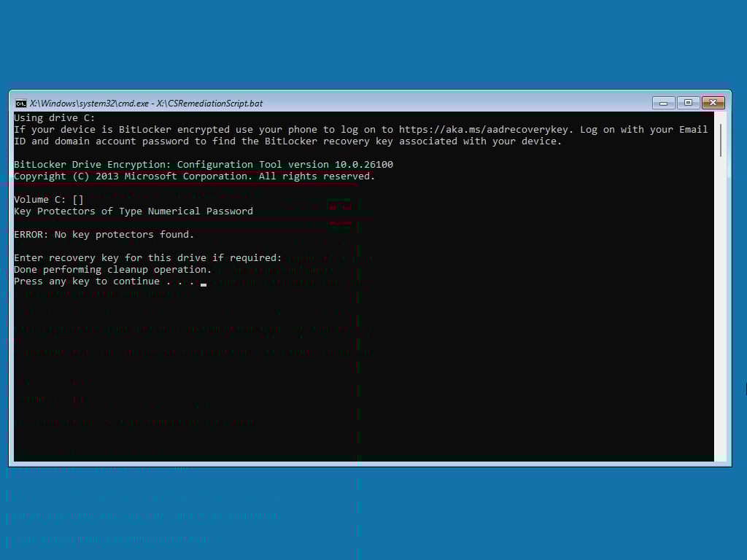This screenshot has width=747, height=560.
Task: Click the blinking cursor after continue prompt
Action: (x=204, y=285)
